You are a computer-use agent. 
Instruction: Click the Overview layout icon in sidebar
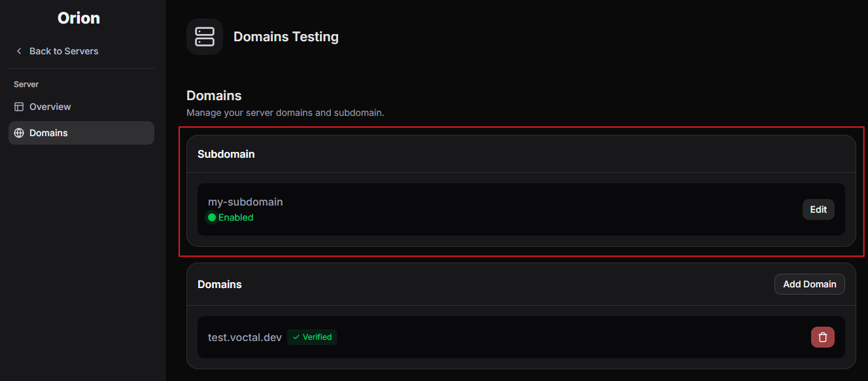(19, 107)
